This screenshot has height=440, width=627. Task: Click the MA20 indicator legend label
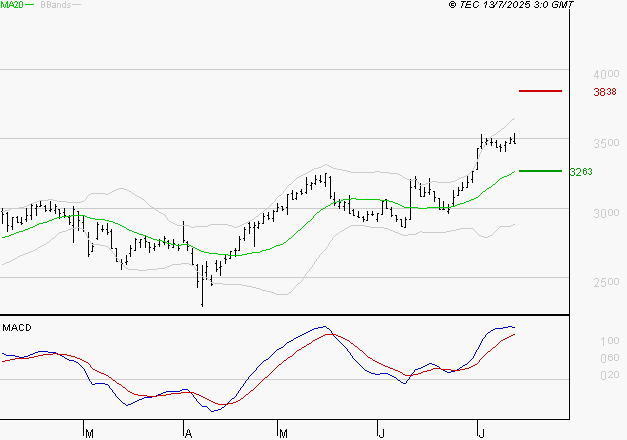click(x=13, y=6)
